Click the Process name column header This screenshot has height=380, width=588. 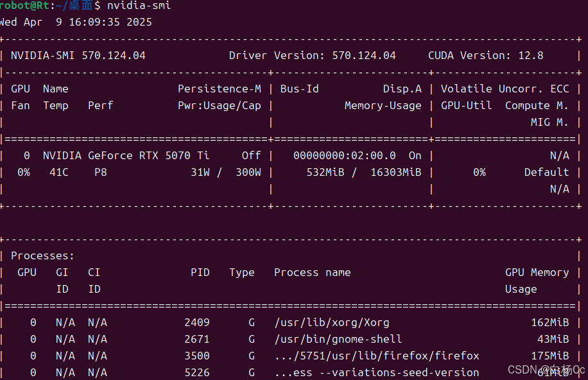[313, 272]
